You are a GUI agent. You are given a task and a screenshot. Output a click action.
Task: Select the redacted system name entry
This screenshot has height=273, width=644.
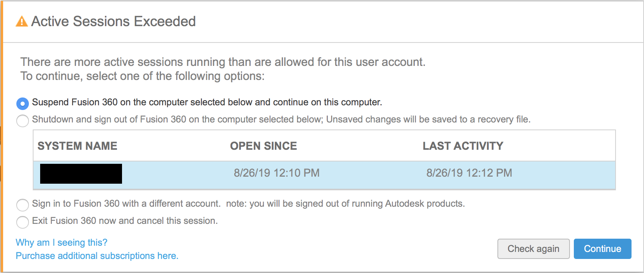tap(81, 174)
